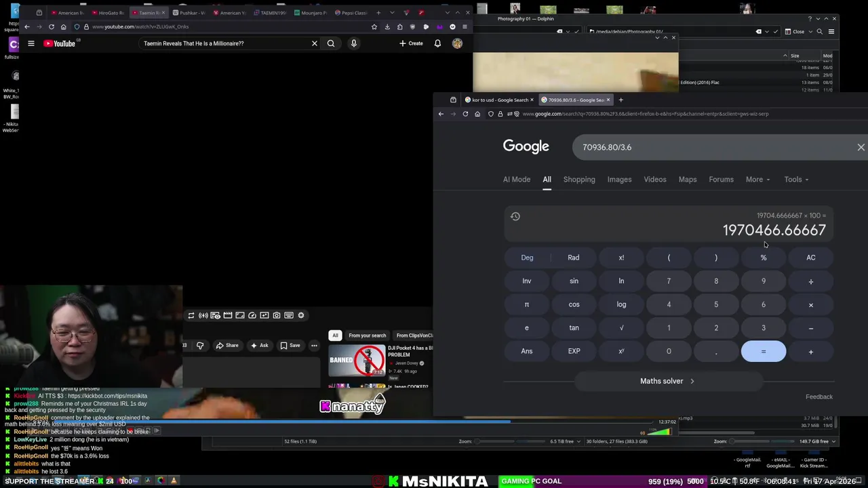The height and width of the screenshot is (488, 868).
Task: Click the calculator multiply key
Action: click(811, 304)
